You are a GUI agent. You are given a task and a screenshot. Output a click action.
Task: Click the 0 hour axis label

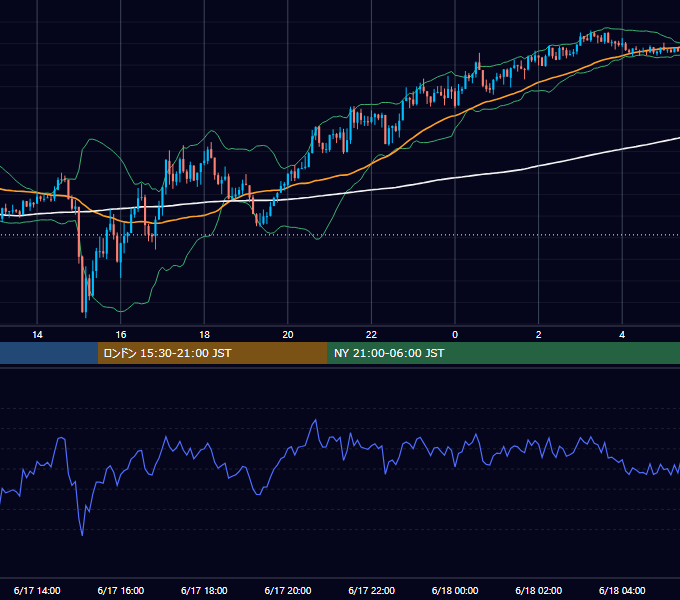[x=455, y=335]
